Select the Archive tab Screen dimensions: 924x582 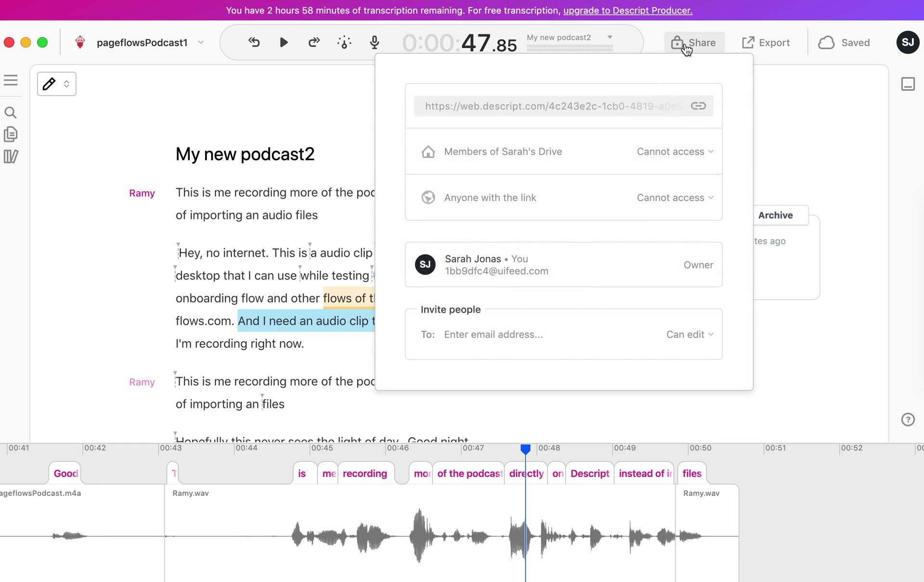775,215
